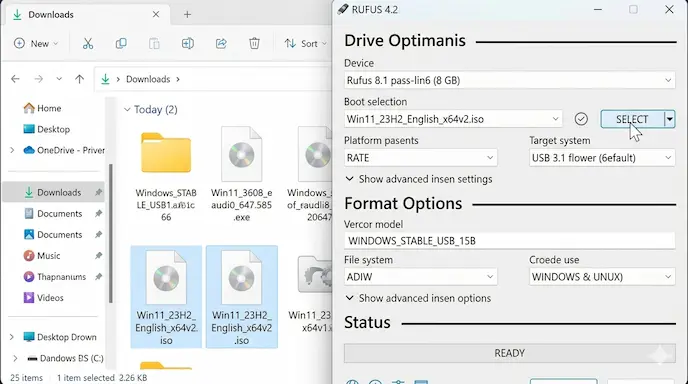Select the Downloads tab in Explorer
The height and width of the screenshot is (384, 688).
pos(88,14)
